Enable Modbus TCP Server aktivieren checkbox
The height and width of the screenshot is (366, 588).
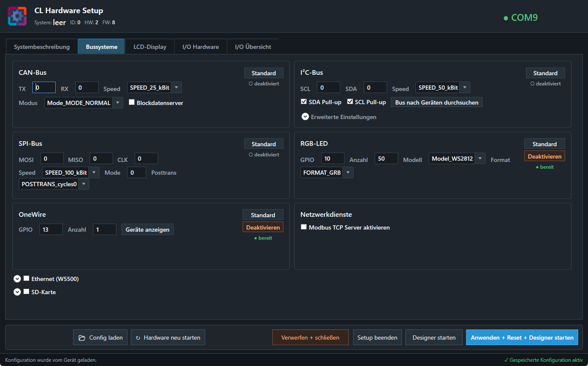point(304,227)
